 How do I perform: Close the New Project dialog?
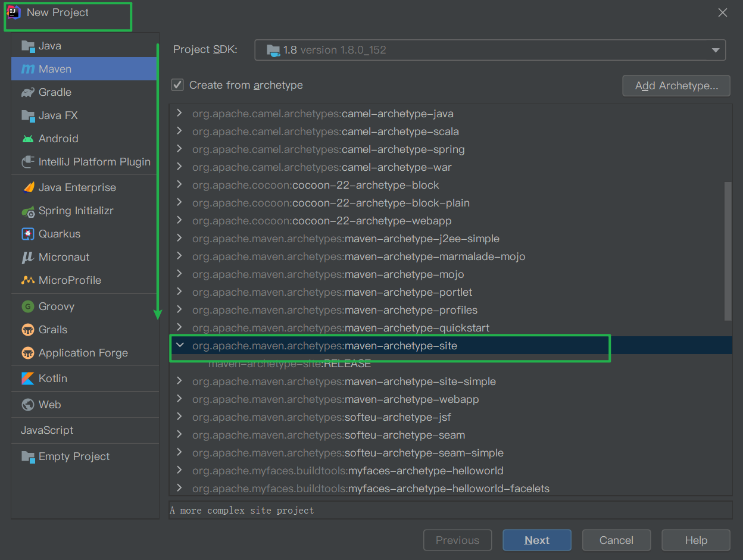pyautogui.click(x=723, y=12)
